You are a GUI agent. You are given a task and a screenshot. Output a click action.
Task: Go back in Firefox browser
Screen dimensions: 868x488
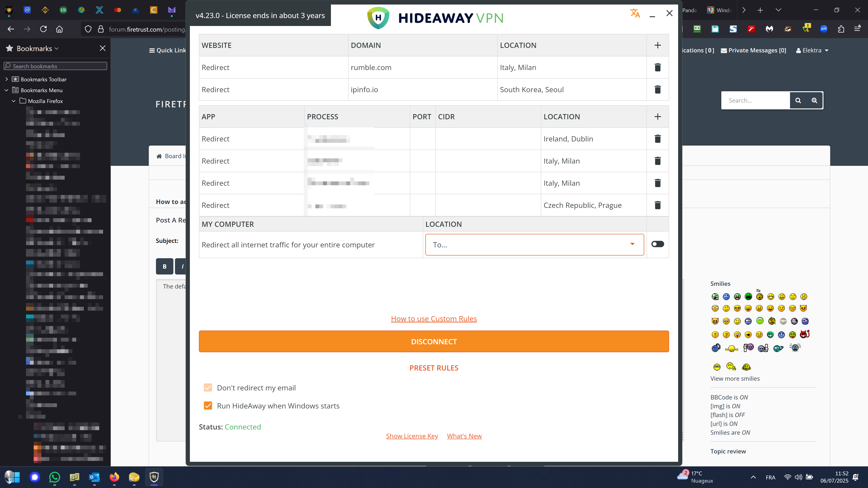[x=11, y=29]
